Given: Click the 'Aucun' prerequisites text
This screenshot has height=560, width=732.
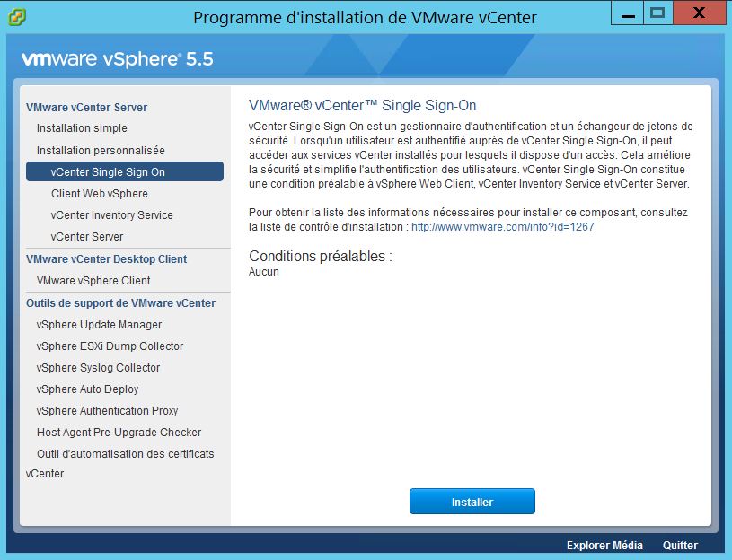Looking at the screenshot, I should (264, 272).
